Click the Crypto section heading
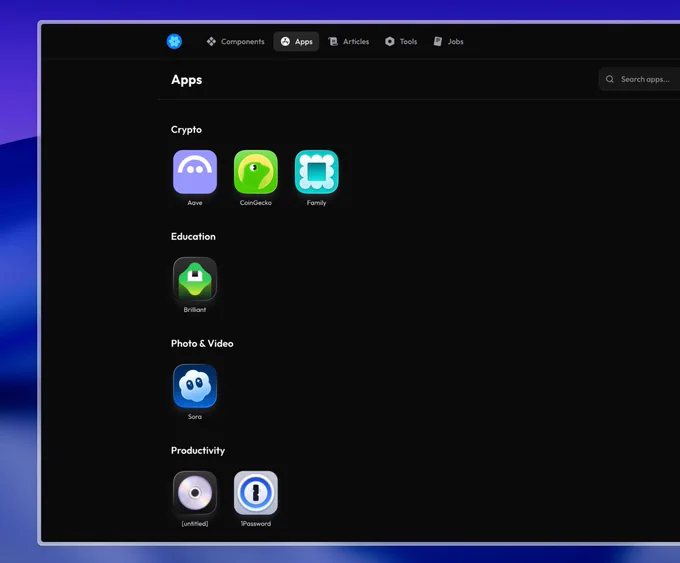 (186, 130)
